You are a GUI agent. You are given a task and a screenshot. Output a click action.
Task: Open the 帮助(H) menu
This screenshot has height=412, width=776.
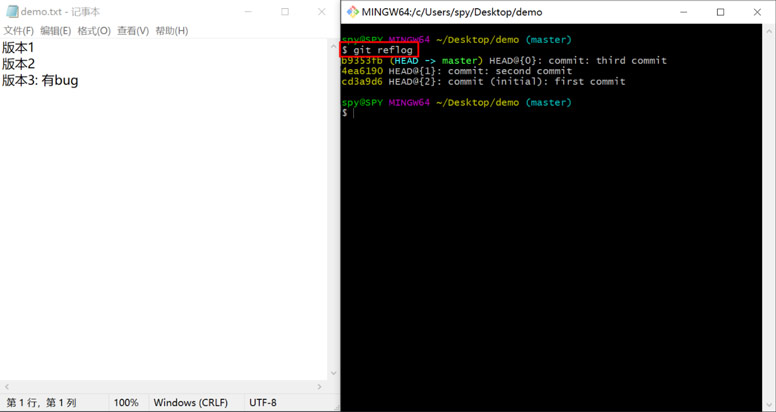(172, 31)
